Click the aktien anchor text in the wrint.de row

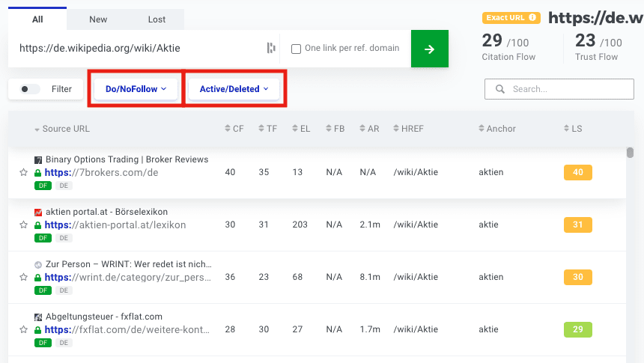click(x=490, y=277)
